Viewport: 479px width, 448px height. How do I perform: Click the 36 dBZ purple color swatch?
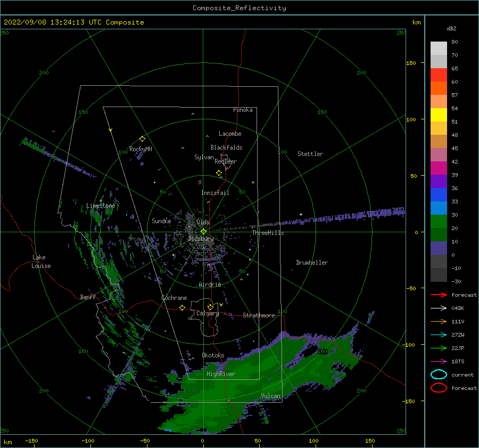439,181
